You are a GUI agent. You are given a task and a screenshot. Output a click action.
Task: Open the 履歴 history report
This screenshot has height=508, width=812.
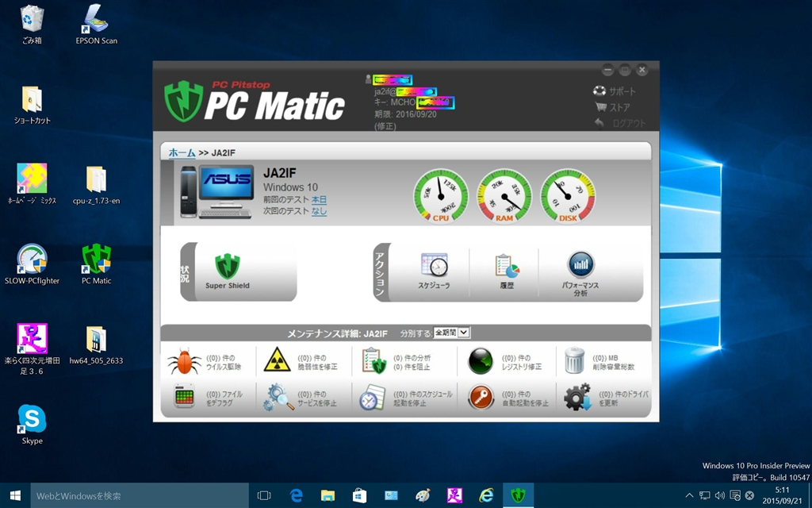[507, 271]
